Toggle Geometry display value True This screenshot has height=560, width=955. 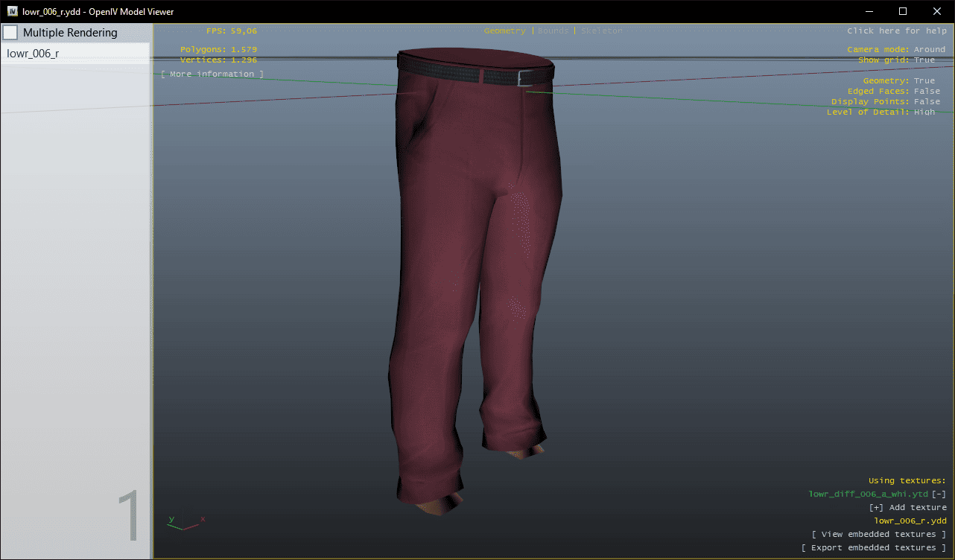(x=924, y=80)
